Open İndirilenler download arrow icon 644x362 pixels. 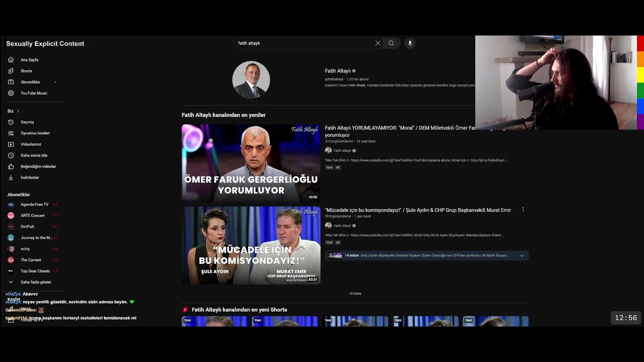tap(11, 177)
